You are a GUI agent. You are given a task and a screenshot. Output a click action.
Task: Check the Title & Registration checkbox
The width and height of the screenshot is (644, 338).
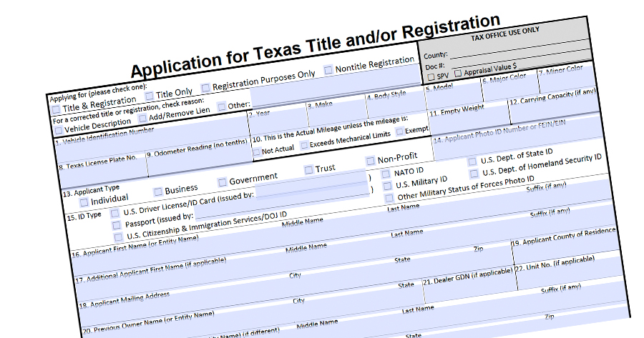56,109
